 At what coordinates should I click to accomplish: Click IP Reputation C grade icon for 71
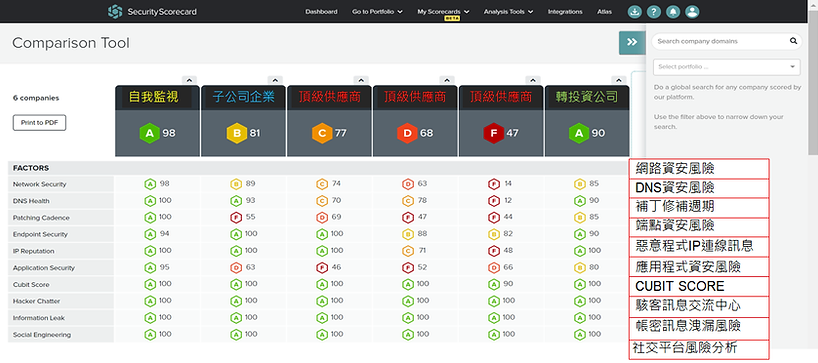click(408, 251)
